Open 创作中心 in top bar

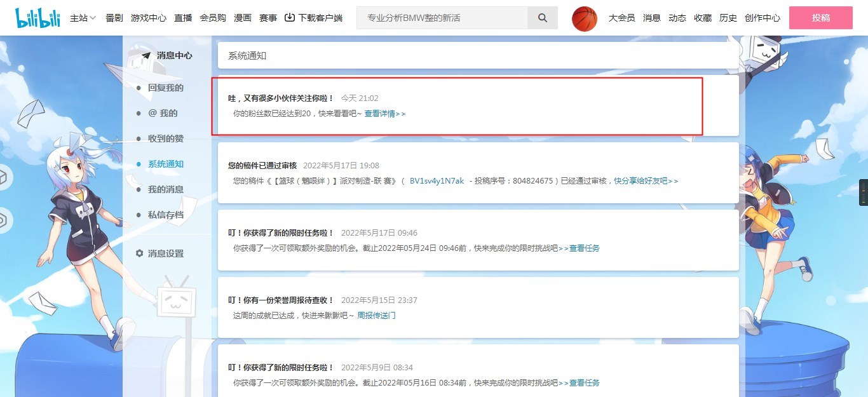tap(763, 18)
